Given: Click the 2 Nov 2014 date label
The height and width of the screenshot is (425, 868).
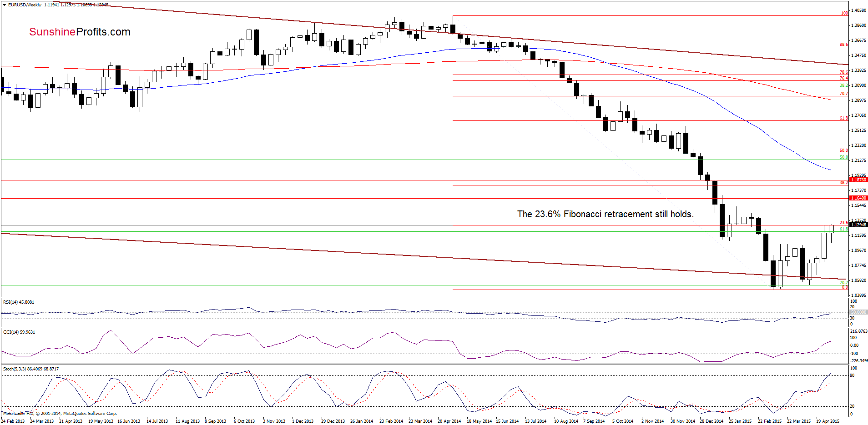Looking at the screenshot, I should click(x=652, y=421).
